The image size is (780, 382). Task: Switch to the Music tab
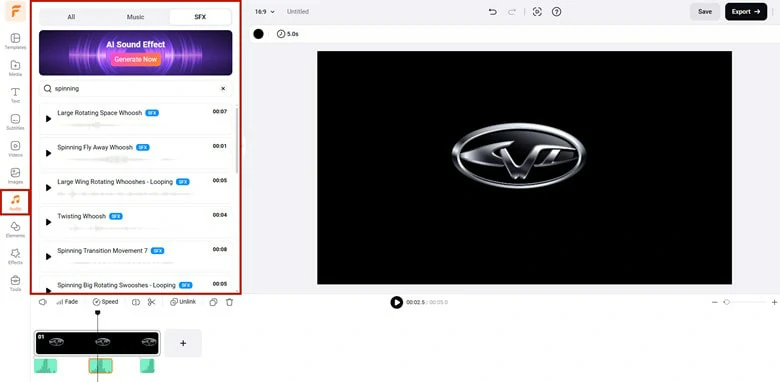135,17
